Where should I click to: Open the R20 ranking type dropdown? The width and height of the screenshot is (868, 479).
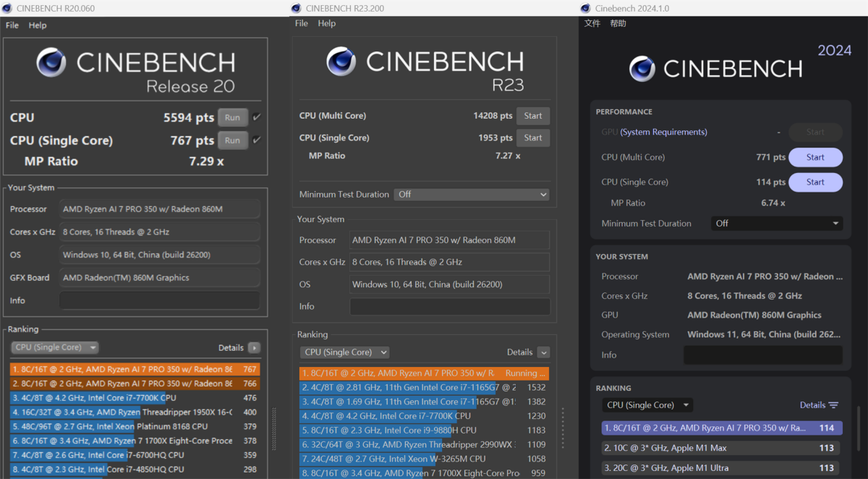(x=55, y=348)
